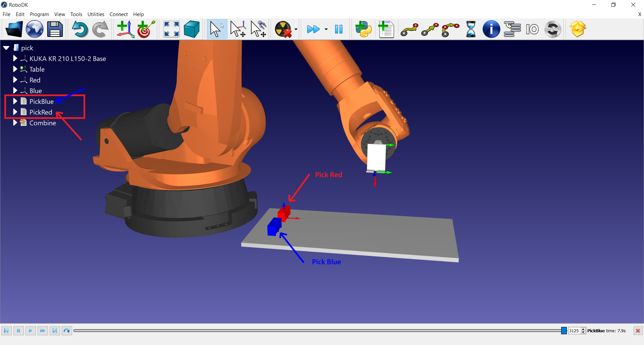Open the online library globe icon
Viewport: 644px width, 345px height.
coord(35,29)
